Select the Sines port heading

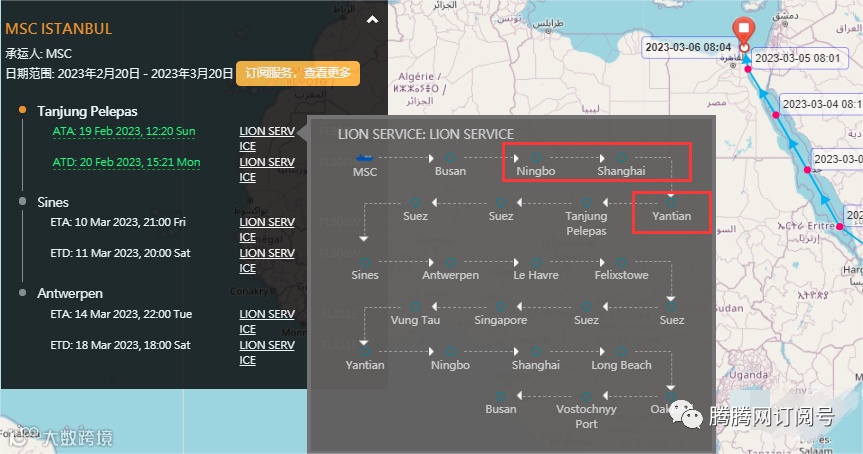[53, 202]
